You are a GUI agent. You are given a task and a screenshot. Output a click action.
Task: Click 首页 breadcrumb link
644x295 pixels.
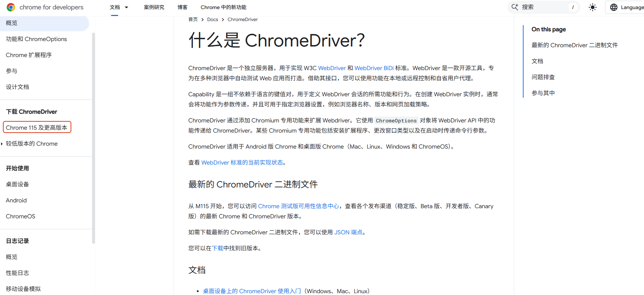pos(193,20)
